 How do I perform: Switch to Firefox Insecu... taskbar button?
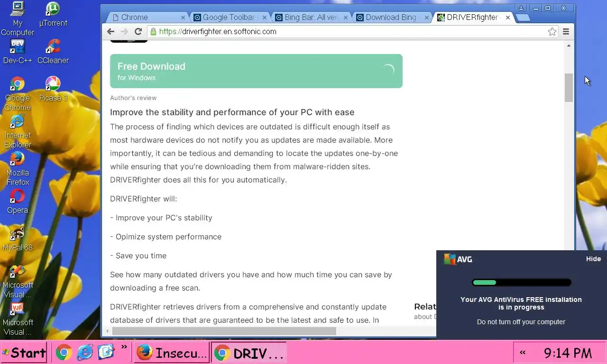coord(172,352)
